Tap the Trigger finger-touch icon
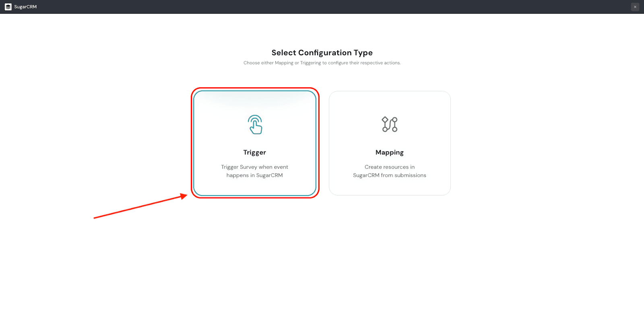 [255, 125]
